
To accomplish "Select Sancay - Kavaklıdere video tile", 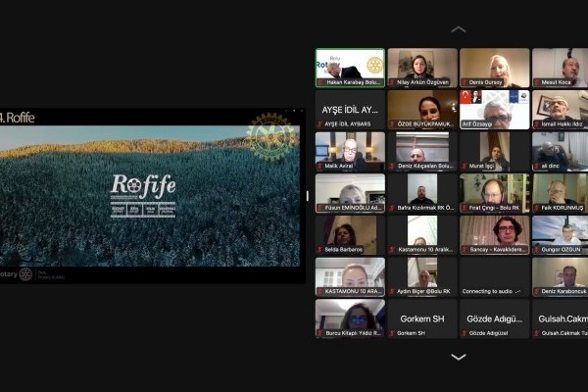I will click(495, 235).
